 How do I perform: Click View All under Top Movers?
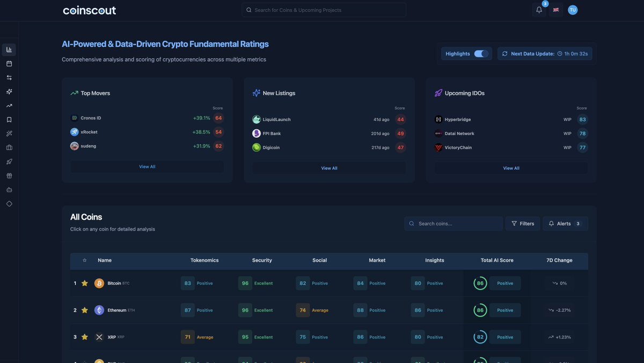coord(147,165)
